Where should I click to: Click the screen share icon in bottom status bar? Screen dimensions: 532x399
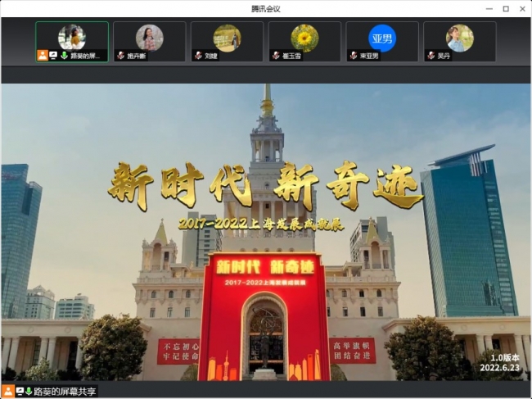pos(20,392)
